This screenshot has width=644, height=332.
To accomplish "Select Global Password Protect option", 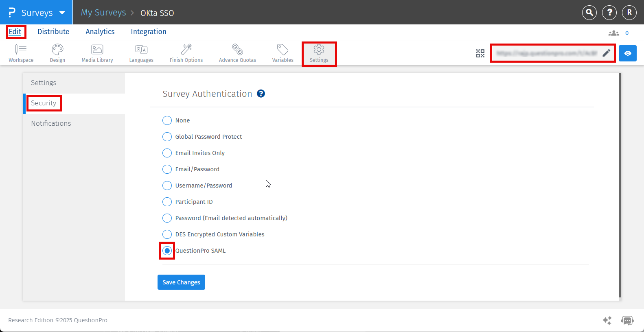I will pos(167,137).
